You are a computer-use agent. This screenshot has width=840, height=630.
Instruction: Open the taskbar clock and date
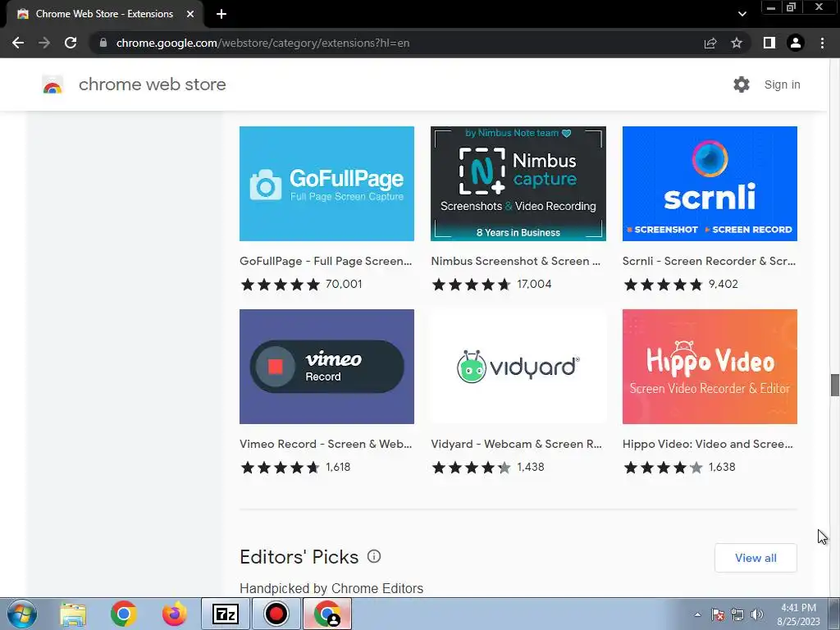point(799,614)
